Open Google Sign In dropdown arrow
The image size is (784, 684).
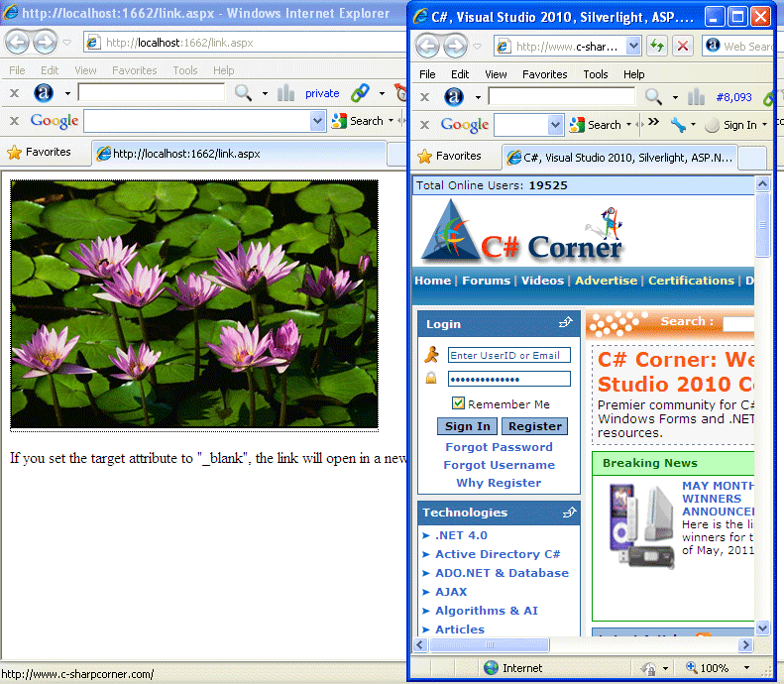click(764, 125)
